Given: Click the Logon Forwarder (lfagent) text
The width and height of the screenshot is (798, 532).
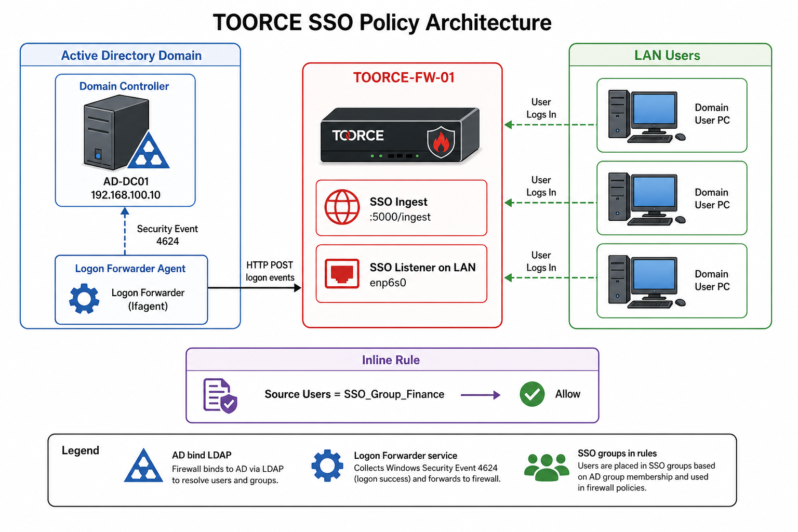Looking at the screenshot, I should (x=148, y=299).
